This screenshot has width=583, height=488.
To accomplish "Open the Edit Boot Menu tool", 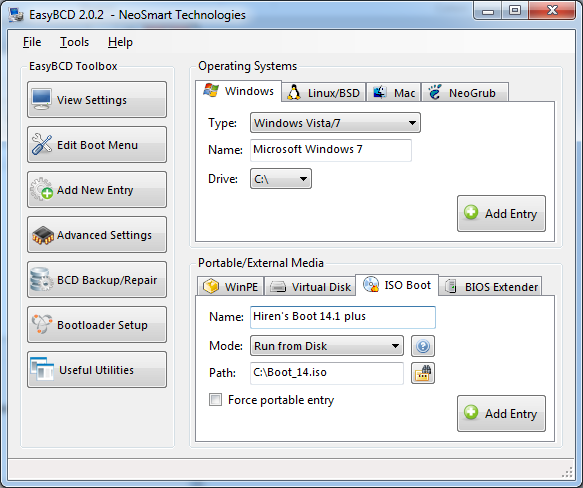I will [97, 145].
